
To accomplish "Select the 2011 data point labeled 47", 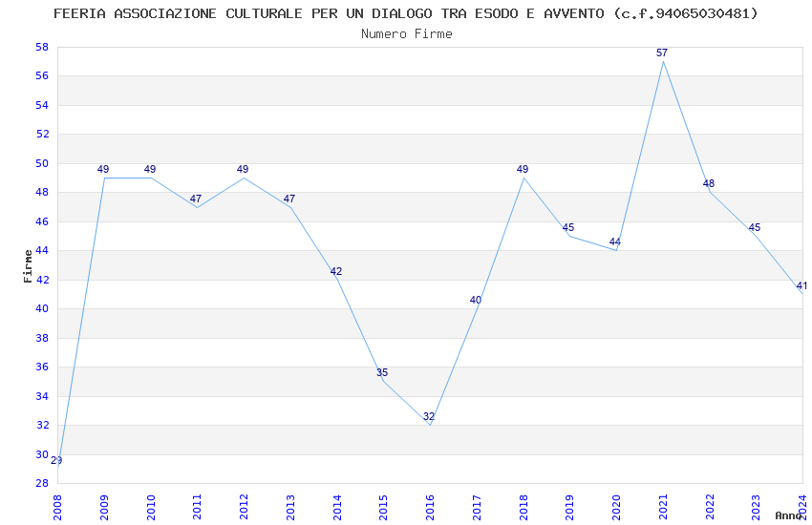I will point(196,199).
